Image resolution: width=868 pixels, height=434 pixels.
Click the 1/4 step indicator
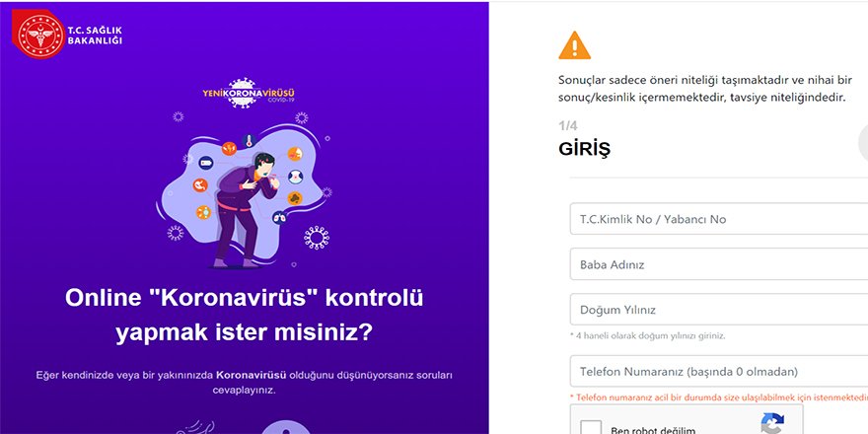tap(568, 126)
